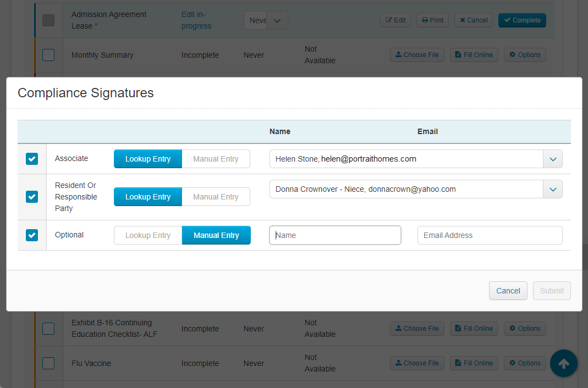Uncheck the Associate signature checkbox
The width and height of the screenshot is (588, 388).
pyautogui.click(x=32, y=159)
